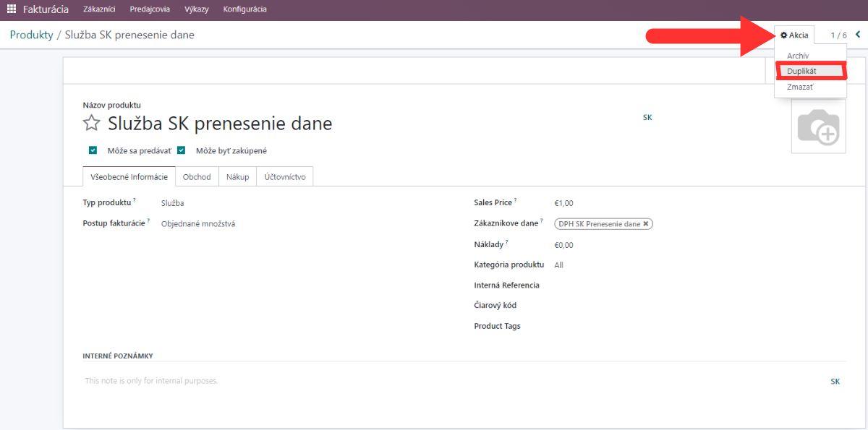Click the SK language button beside product name

coord(647,117)
